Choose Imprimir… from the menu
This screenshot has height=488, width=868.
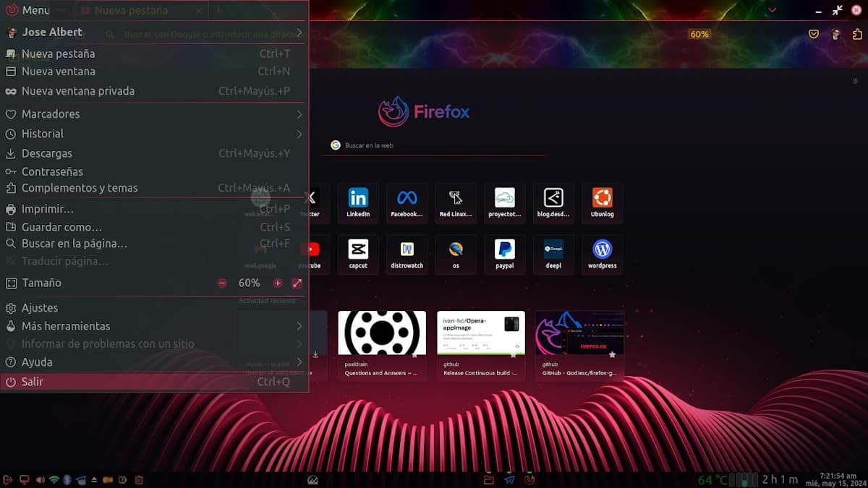tap(155, 209)
